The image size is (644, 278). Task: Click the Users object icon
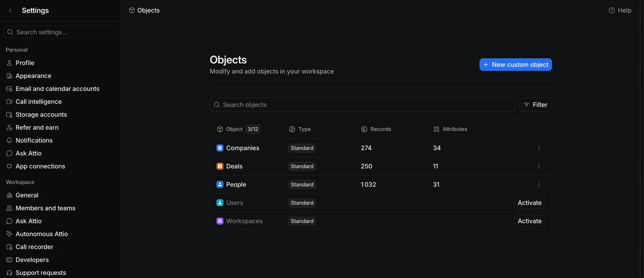point(220,203)
